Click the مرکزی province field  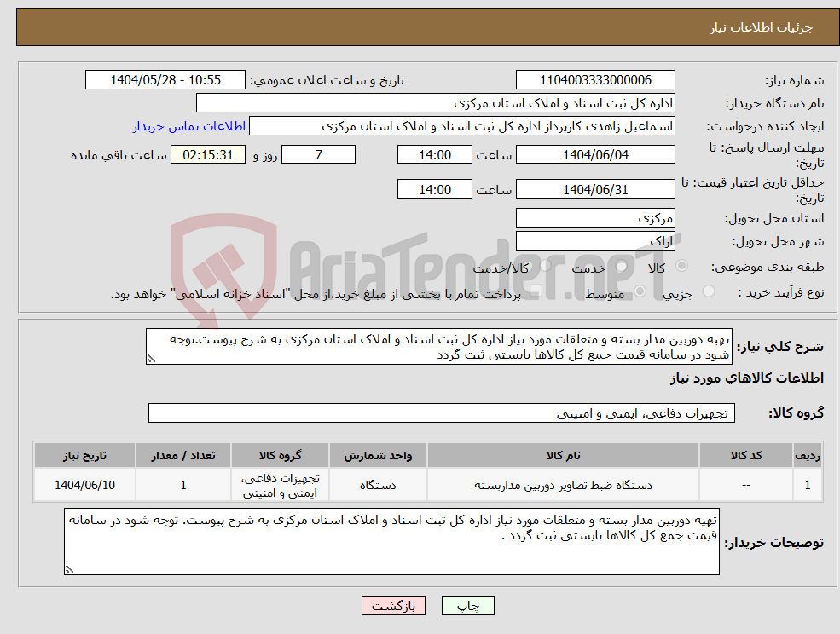[x=595, y=217]
